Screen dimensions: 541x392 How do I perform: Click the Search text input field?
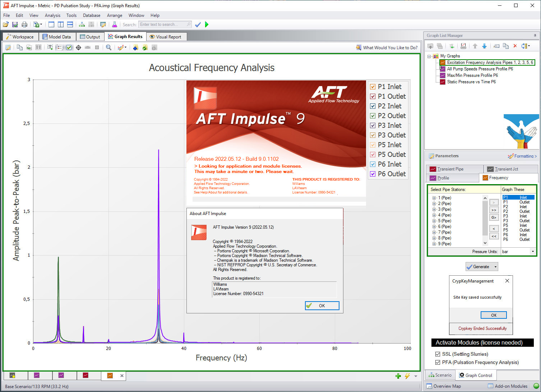(x=165, y=24)
